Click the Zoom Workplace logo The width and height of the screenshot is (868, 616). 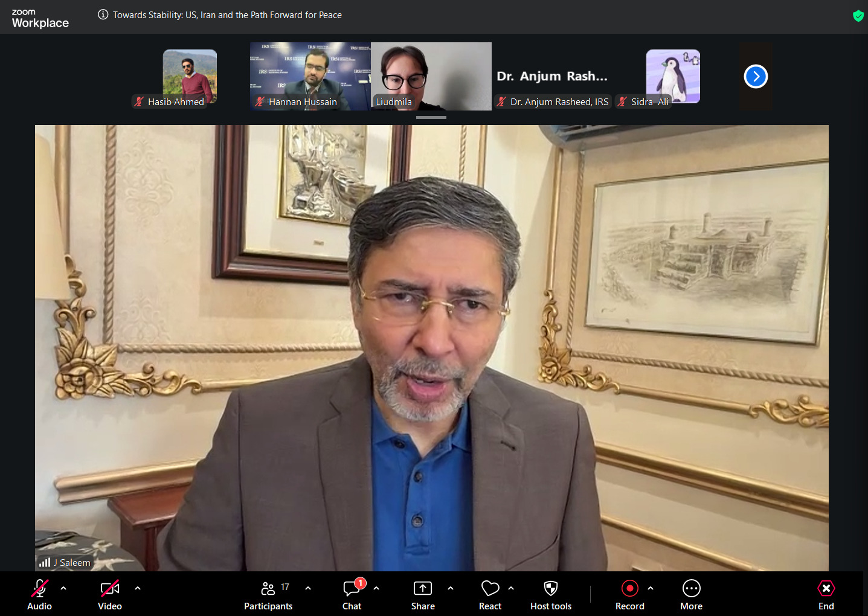(40, 19)
